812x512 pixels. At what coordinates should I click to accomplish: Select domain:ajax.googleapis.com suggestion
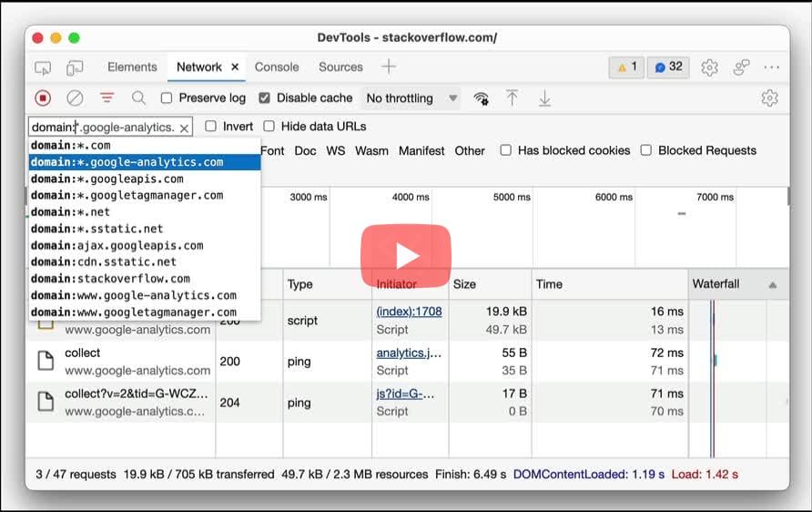pos(145,245)
